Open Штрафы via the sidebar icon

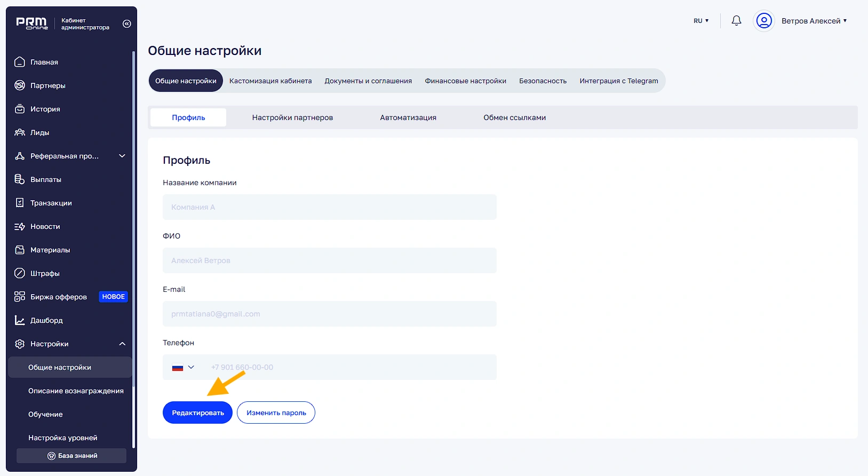pos(20,273)
